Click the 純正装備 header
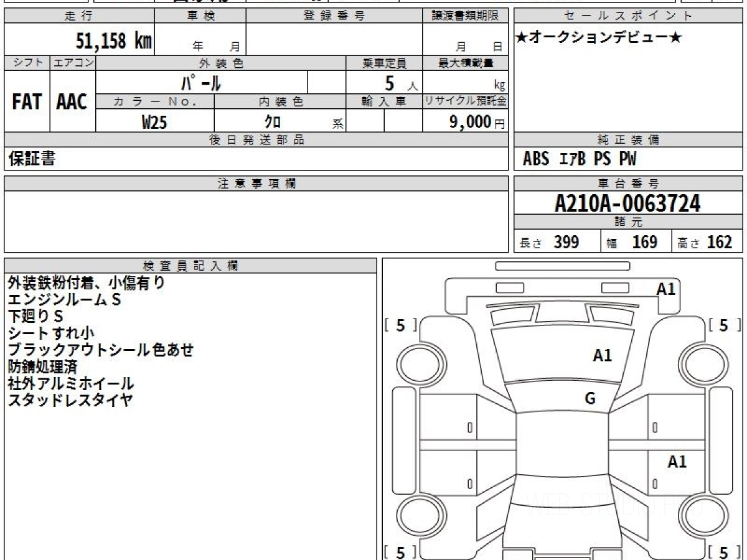The width and height of the screenshot is (747, 560). tap(629, 140)
